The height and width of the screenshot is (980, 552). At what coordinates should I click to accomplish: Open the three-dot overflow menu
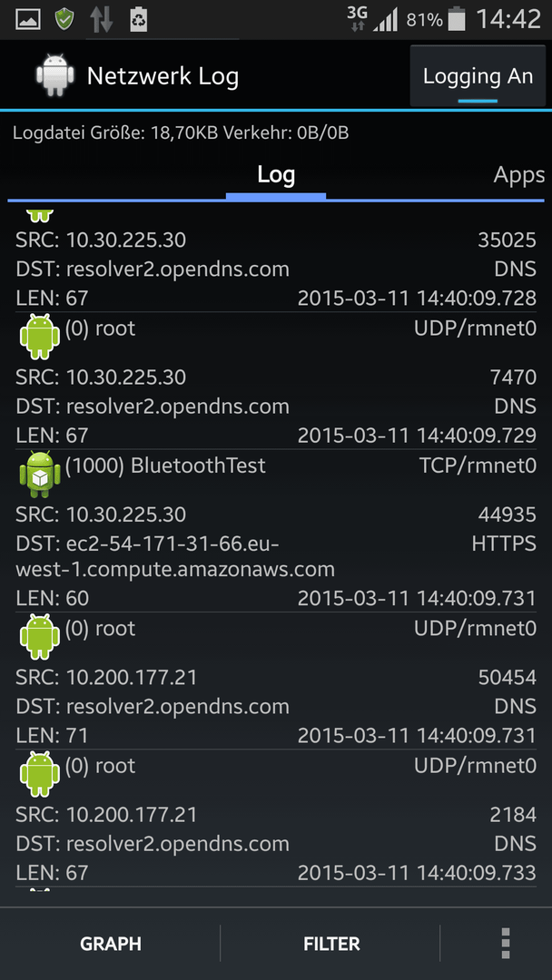506,943
